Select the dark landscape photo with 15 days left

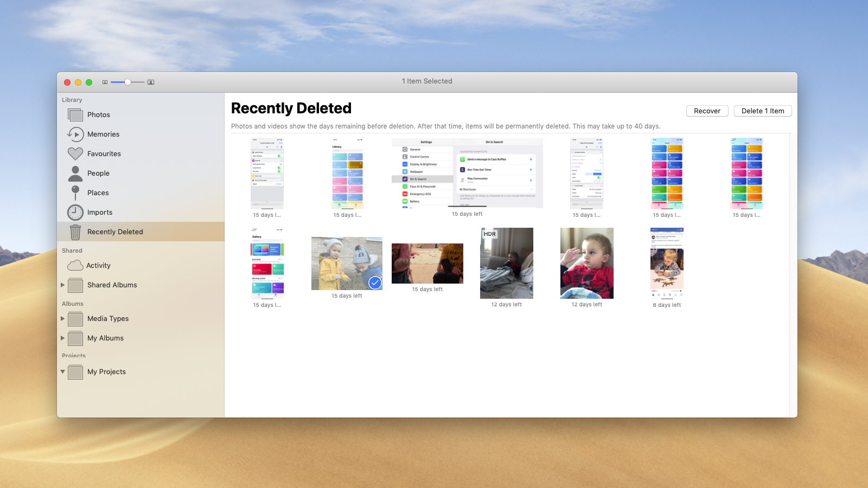(427, 264)
